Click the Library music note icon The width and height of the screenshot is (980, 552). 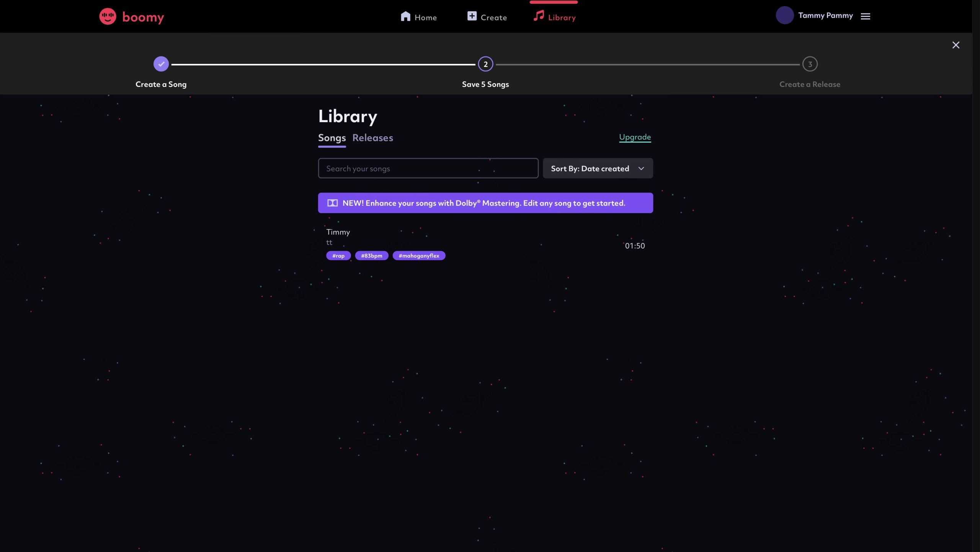pos(539,16)
